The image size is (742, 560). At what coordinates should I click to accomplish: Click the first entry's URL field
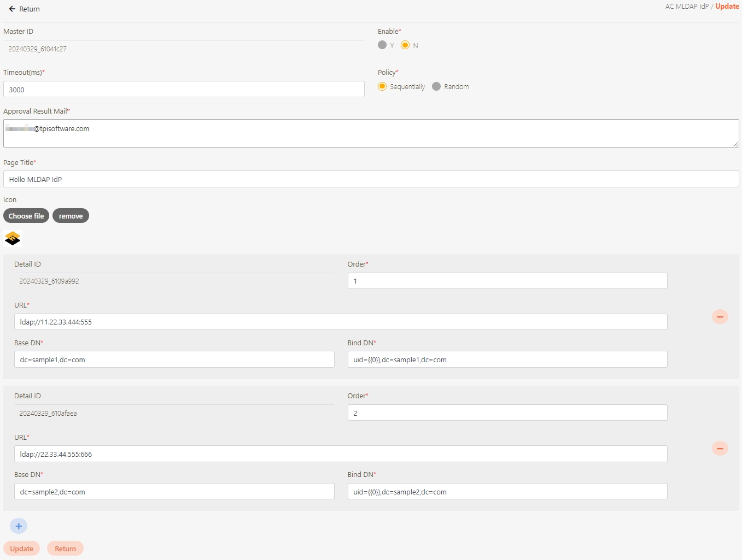[340, 322]
